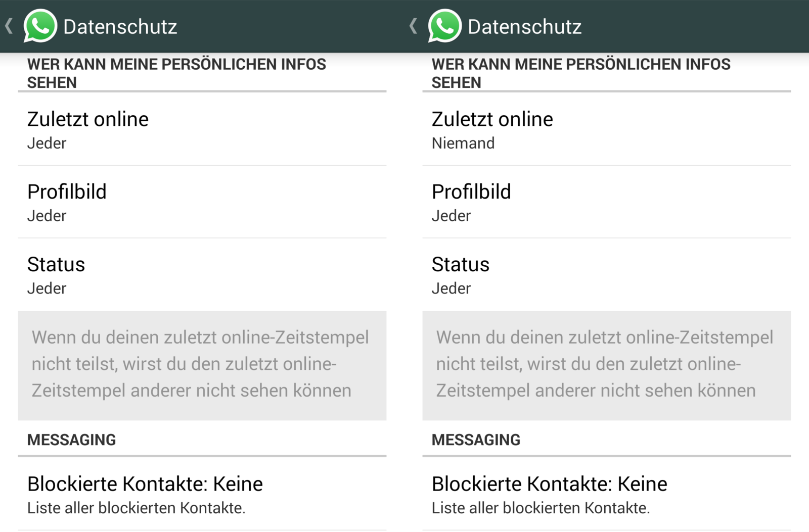Click 'WER KANN MEINE PERSÖNLICHEN INFOS SEHEN' header on right

coord(581,73)
